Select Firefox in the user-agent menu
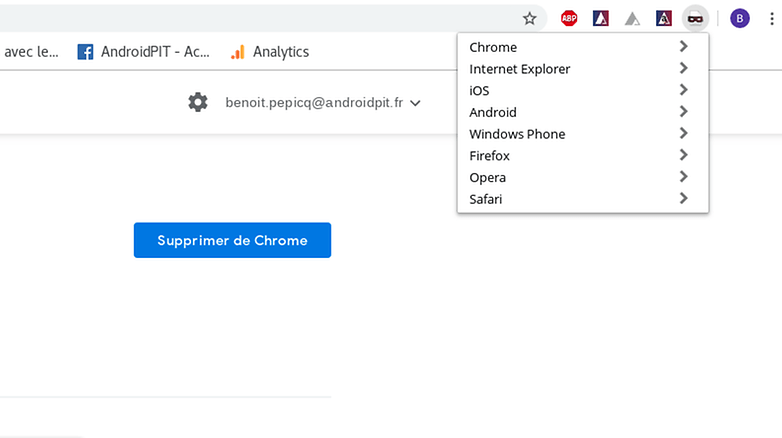Viewport: 782px width, 438px height. pos(583,156)
